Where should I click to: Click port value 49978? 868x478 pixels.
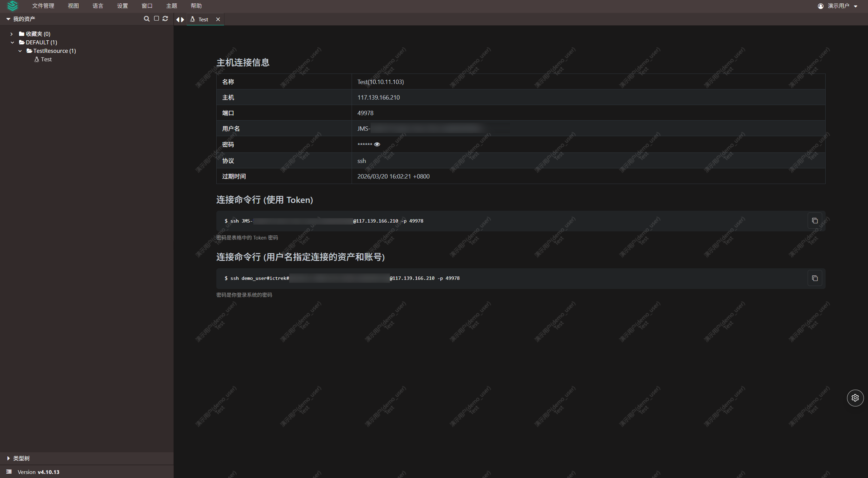pyautogui.click(x=365, y=113)
